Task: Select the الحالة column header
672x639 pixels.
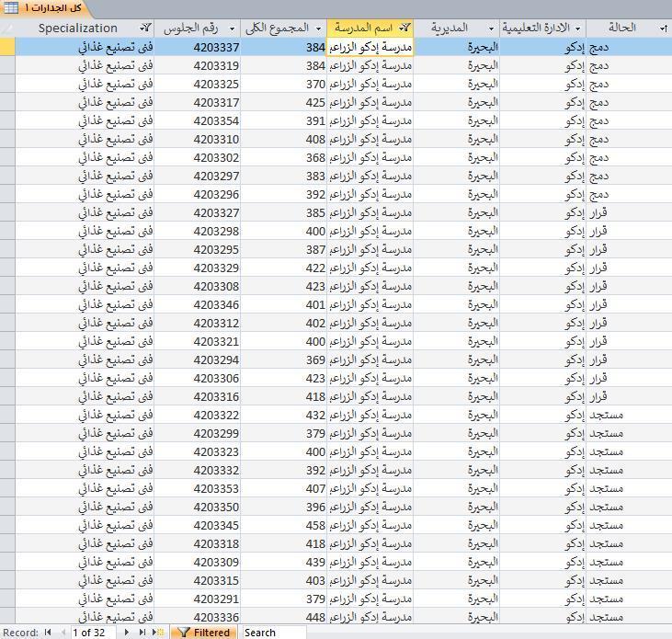Action: tap(629, 29)
